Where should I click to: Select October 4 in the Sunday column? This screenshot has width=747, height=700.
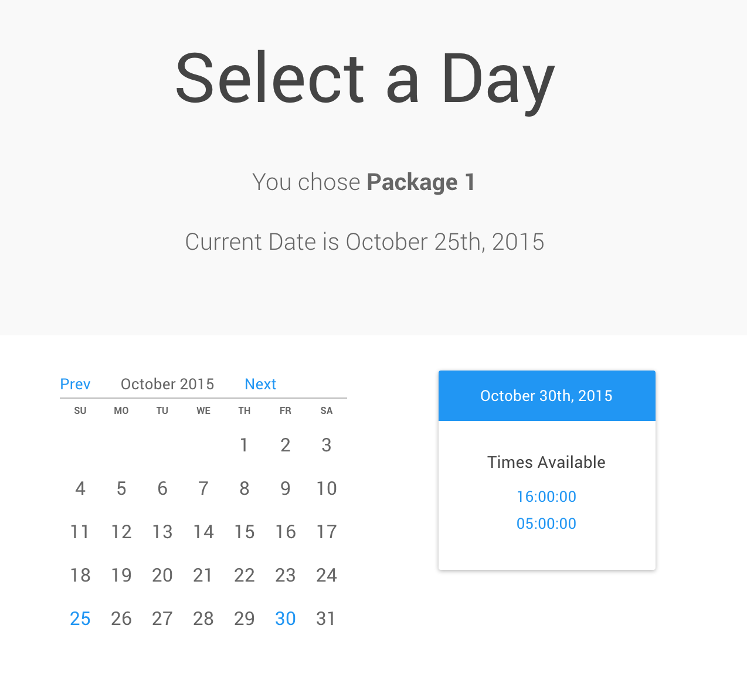80,488
